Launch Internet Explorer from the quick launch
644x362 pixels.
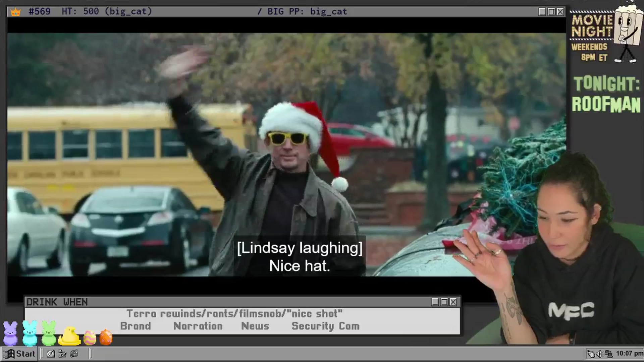click(x=74, y=354)
